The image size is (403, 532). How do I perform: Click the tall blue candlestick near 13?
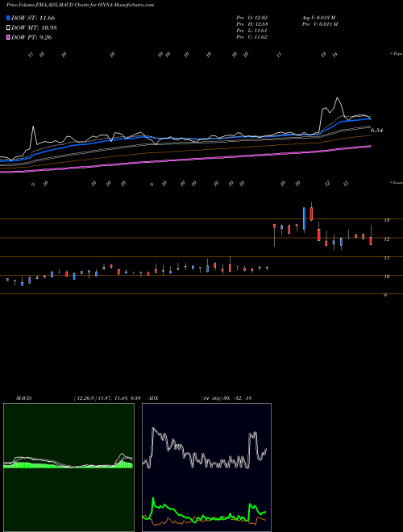tap(305, 218)
